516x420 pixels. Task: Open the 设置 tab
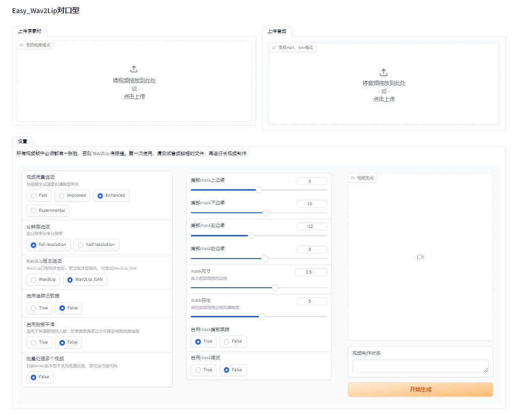click(x=22, y=141)
